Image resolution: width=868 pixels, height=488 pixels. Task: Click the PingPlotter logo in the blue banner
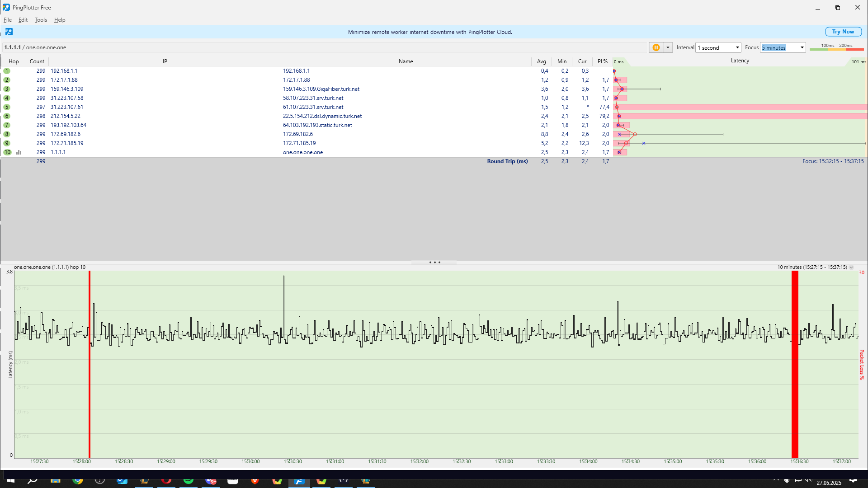click(x=9, y=32)
